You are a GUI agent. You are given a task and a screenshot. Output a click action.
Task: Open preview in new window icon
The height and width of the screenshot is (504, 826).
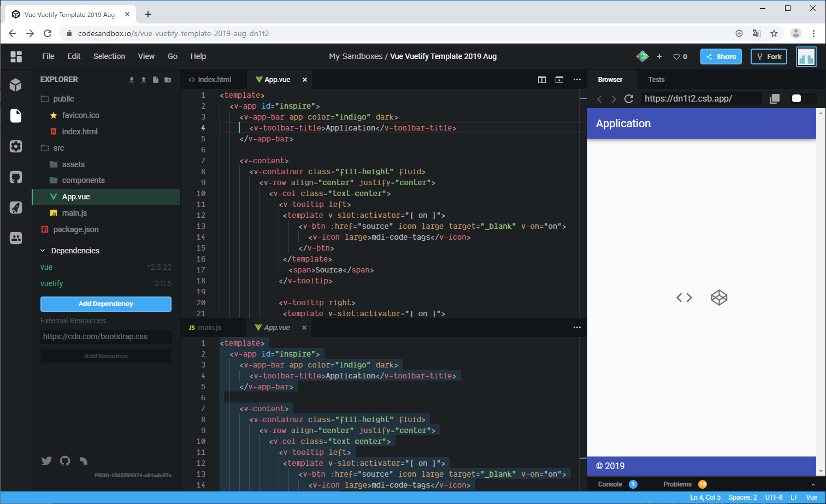pyautogui.click(x=774, y=99)
